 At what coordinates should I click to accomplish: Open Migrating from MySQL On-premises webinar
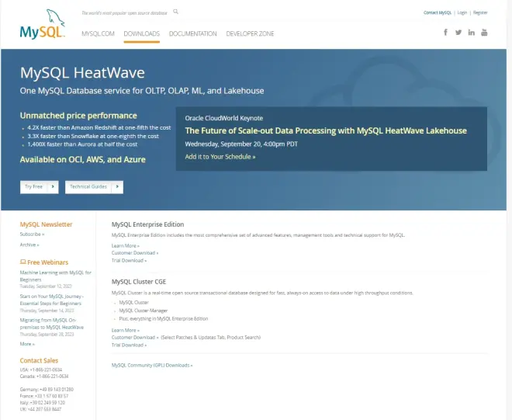[x=52, y=324]
